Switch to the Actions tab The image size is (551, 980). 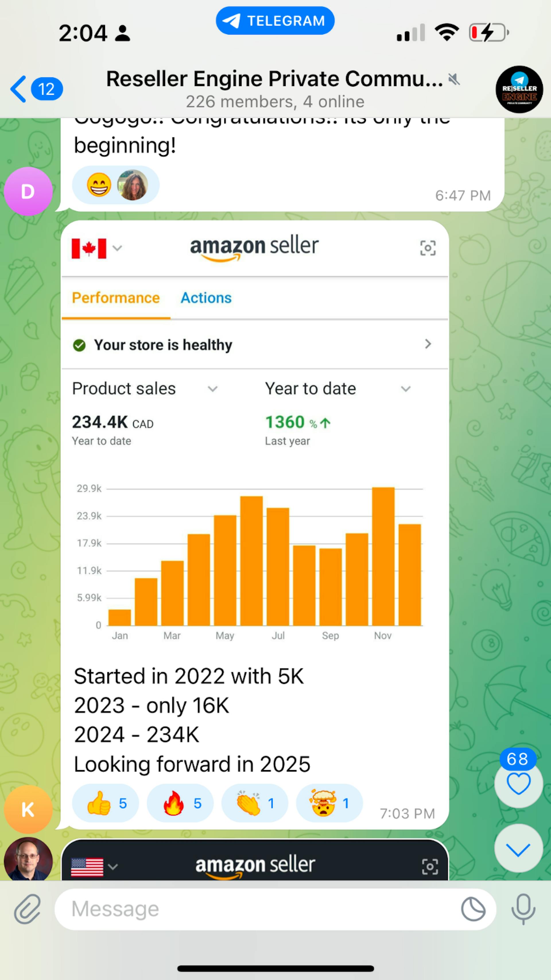[206, 298]
